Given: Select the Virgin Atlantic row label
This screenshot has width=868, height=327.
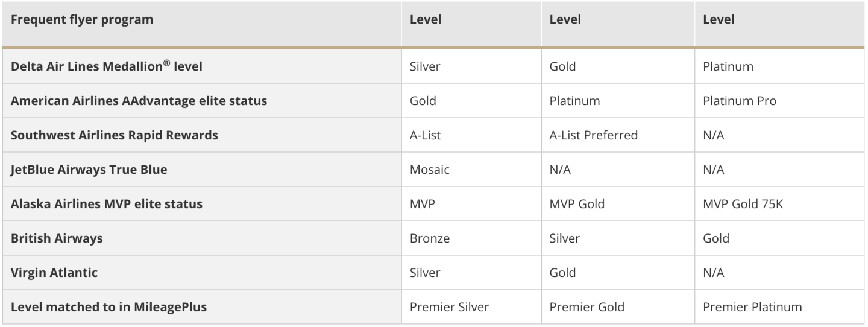Looking at the screenshot, I should [54, 273].
